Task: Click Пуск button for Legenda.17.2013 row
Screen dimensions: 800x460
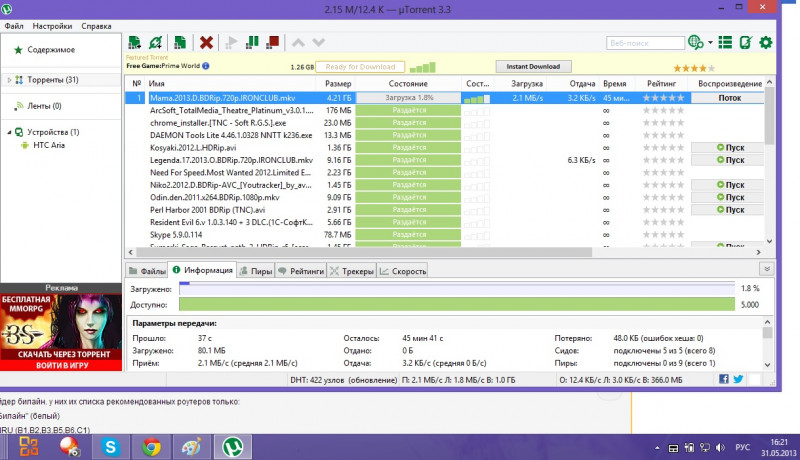Action: [x=729, y=160]
